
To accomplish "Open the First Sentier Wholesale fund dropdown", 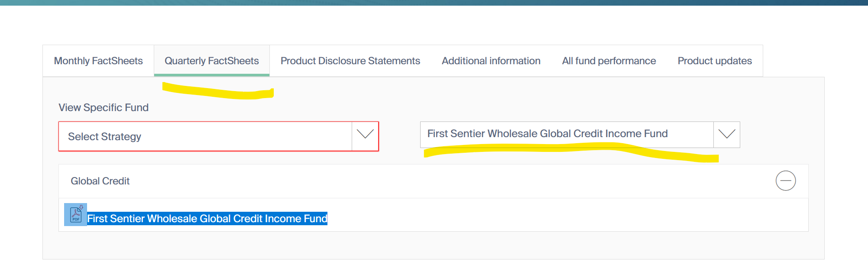I will tap(567, 134).
